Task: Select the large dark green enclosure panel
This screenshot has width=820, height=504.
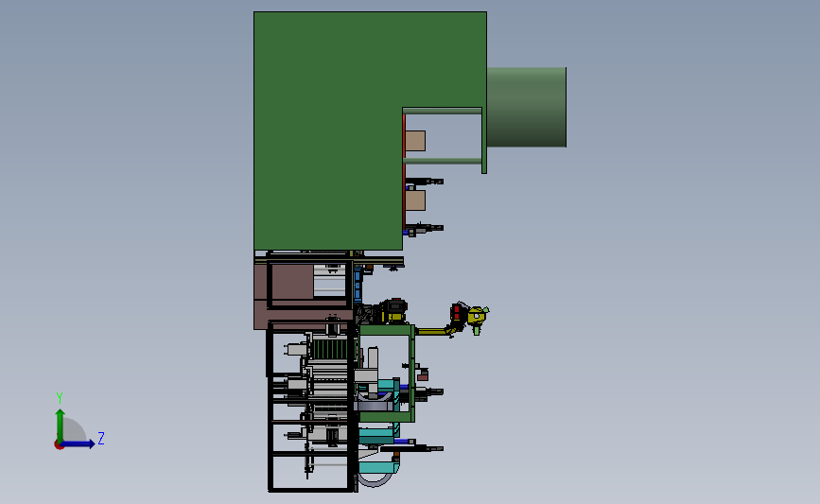Action: (x=328, y=130)
